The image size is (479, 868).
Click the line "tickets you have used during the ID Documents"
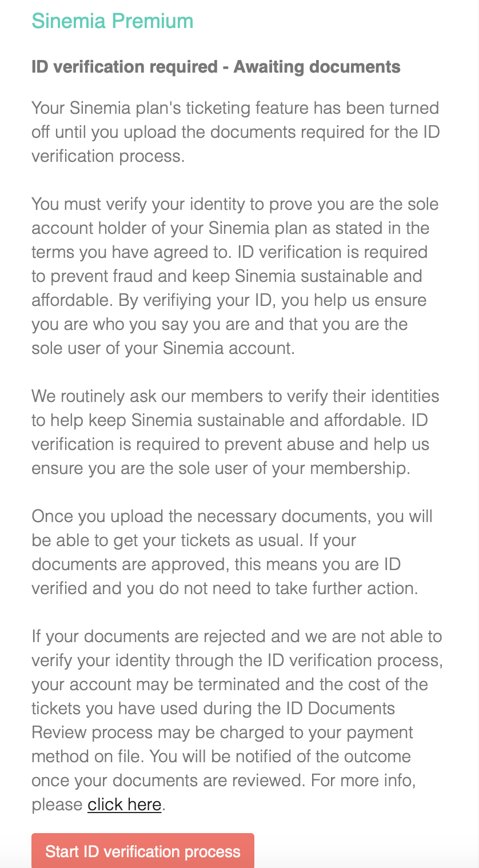coord(213,708)
